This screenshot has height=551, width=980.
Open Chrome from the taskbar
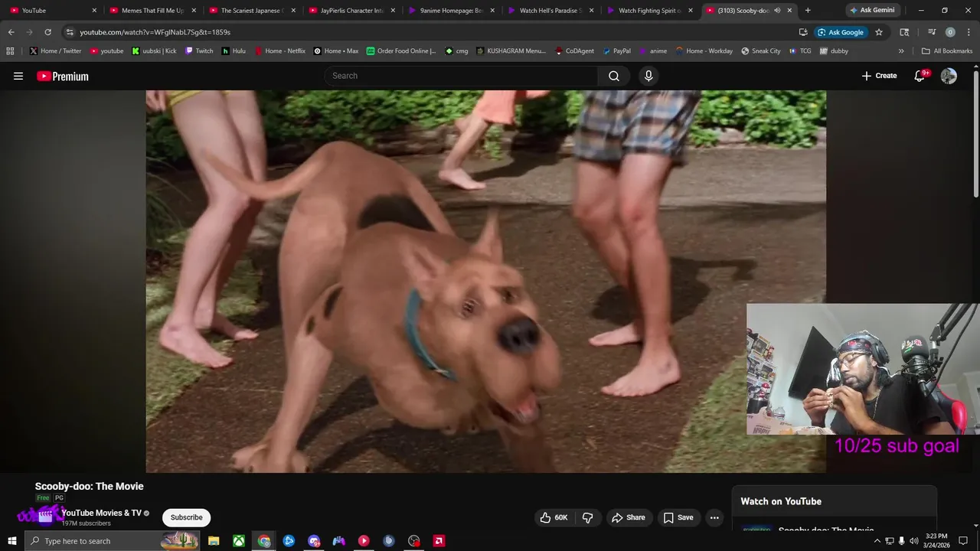click(264, 541)
